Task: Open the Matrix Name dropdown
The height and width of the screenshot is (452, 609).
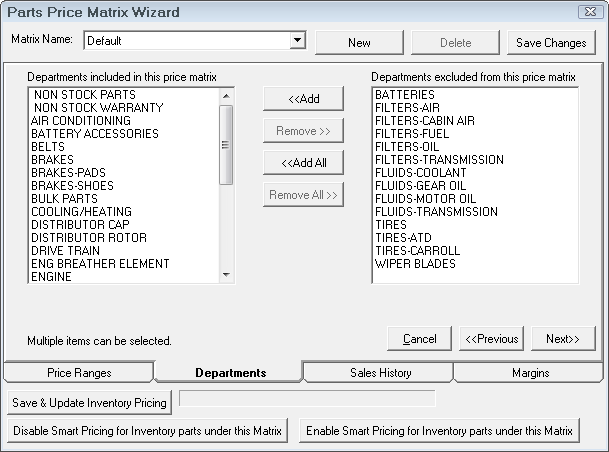Action: click(x=297, y=41)
